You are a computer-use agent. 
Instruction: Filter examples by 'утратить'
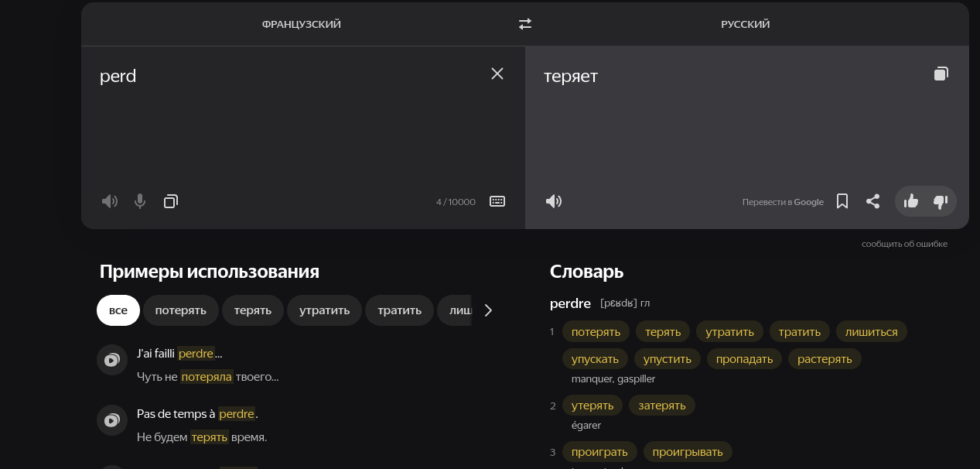pyautogui.click(x=324, y=310)
